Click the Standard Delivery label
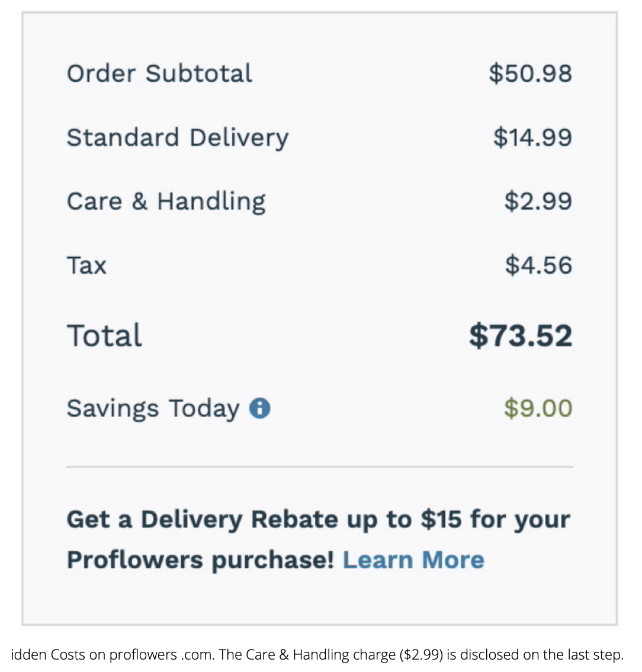Viewport: 642px width, 672px height. click(x=178, y=139)
